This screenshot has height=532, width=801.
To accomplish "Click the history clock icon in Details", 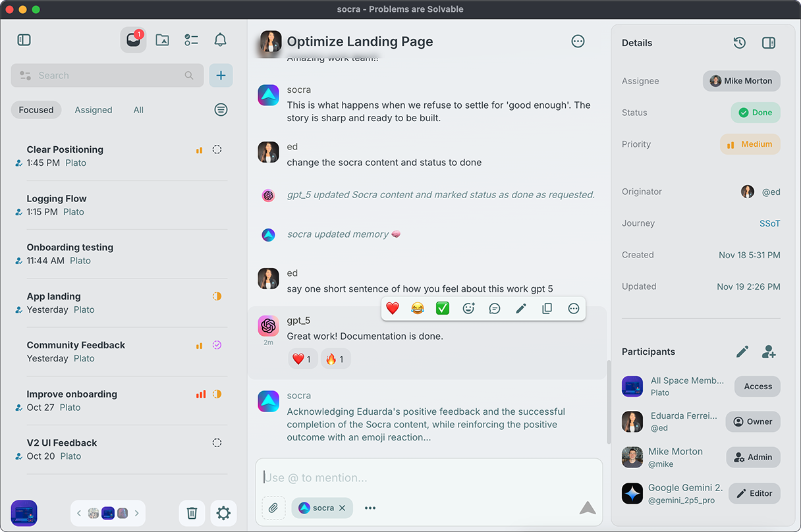I will tap(739, 43).
